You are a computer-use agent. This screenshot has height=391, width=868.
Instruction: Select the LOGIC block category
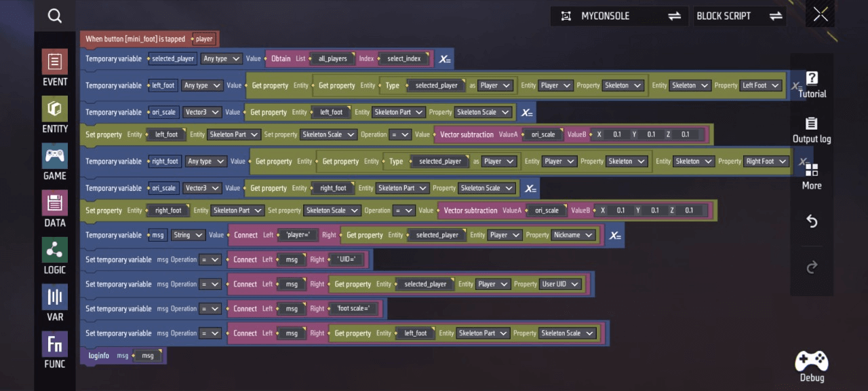(x=55, y=255)
